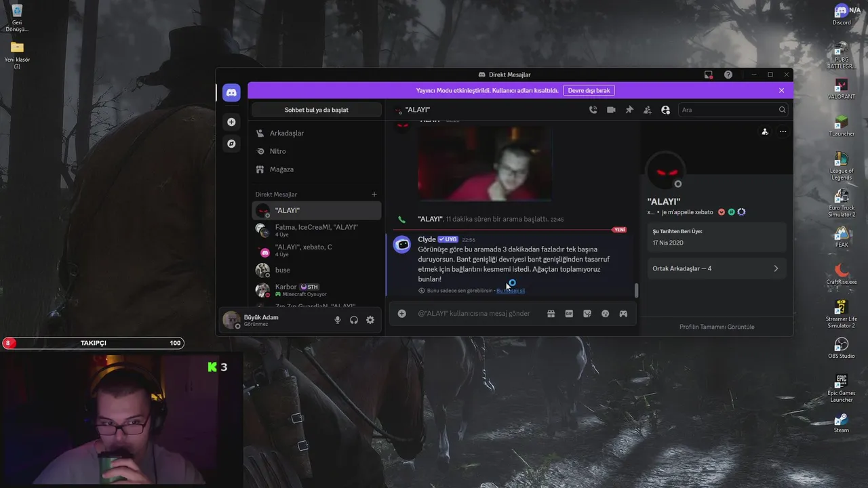The image size is (868, 488).
Task: Open TLauncher desktop shortcut
Action: pyautogui.click(x=842, y=126)
